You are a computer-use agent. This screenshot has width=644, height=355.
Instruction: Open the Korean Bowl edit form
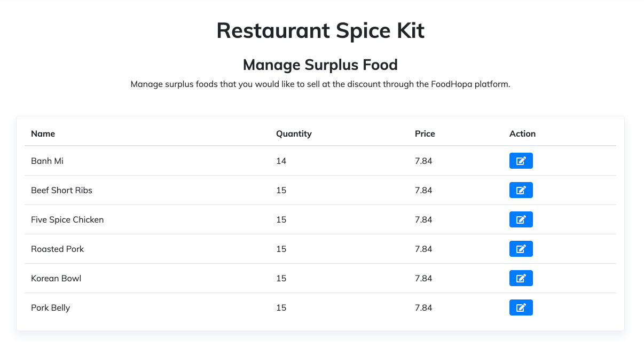coord(521,278)
